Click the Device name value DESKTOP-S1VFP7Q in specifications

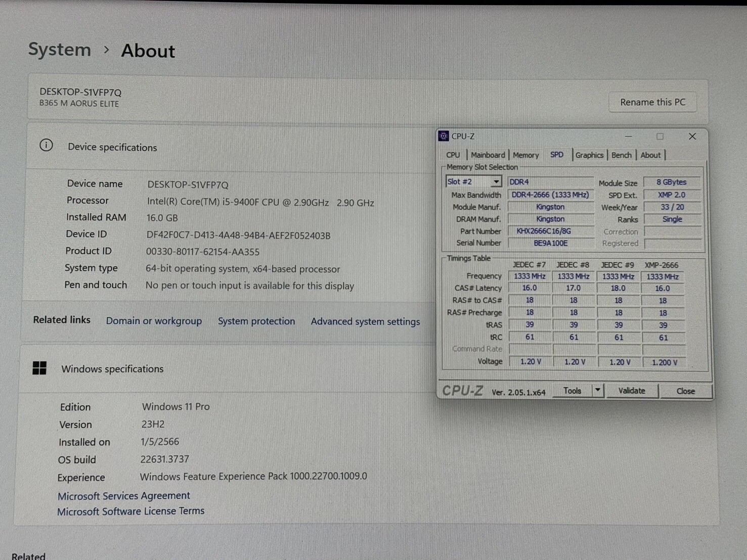(188, 185)
